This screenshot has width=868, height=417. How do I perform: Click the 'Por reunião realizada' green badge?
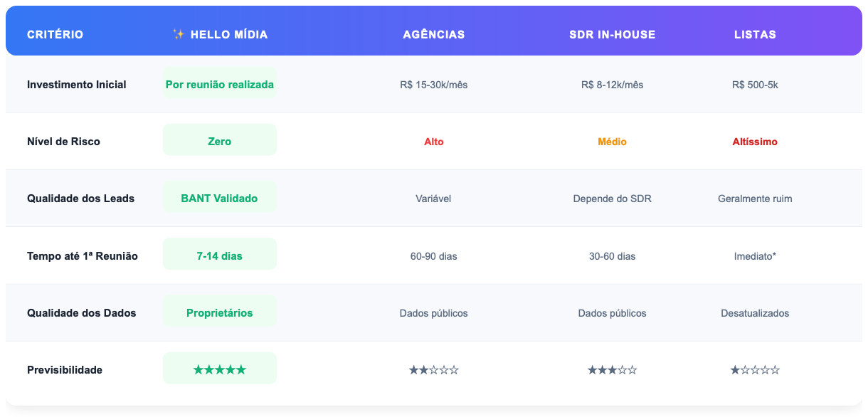(220, 84)
